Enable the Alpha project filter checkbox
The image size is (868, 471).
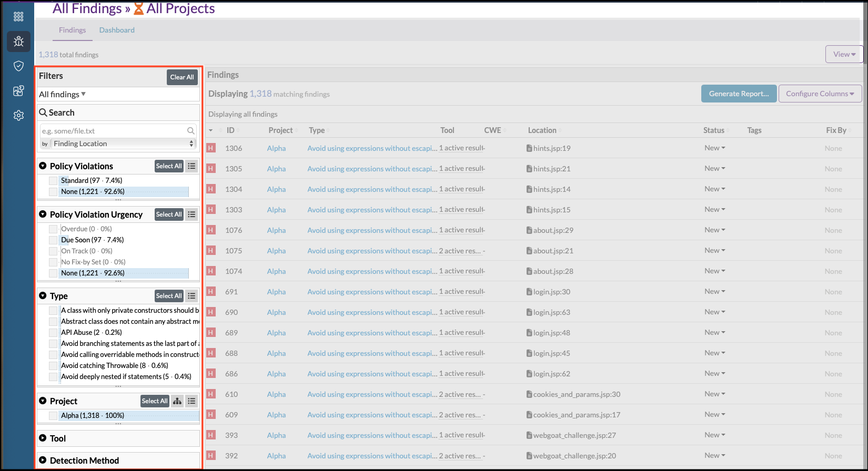53,416
